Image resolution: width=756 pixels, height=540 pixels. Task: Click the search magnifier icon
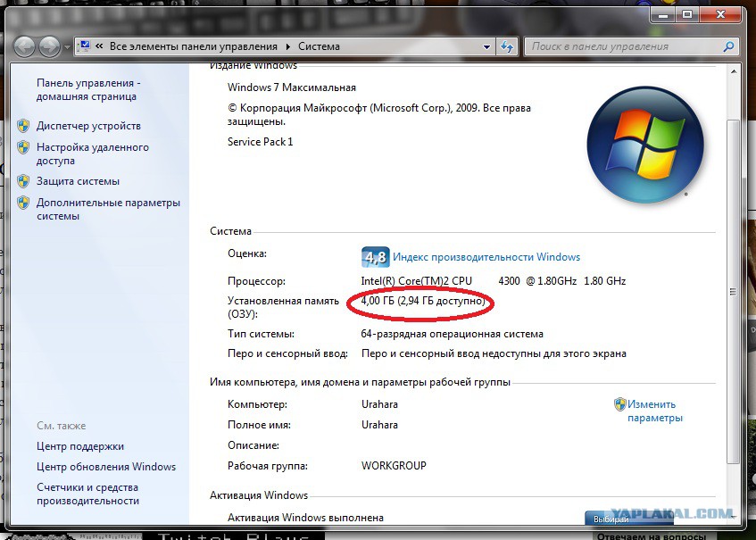coord(728,46)
